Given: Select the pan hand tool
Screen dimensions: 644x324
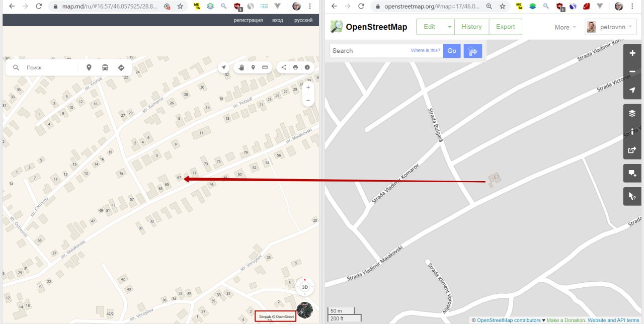Looking at the screenshot, I should 242,67.
